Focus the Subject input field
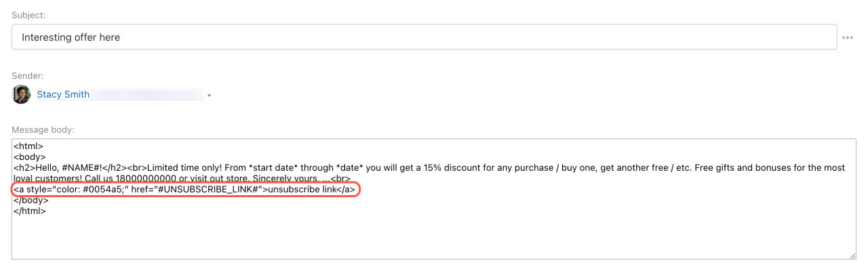 [x=424, y=37]
